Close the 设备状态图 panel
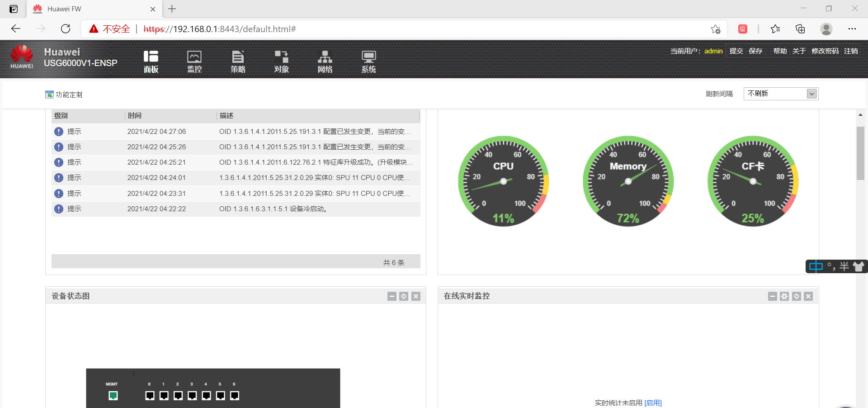Image resolution: width=868 pixels, height=408 pixels. tap(416, 296)
